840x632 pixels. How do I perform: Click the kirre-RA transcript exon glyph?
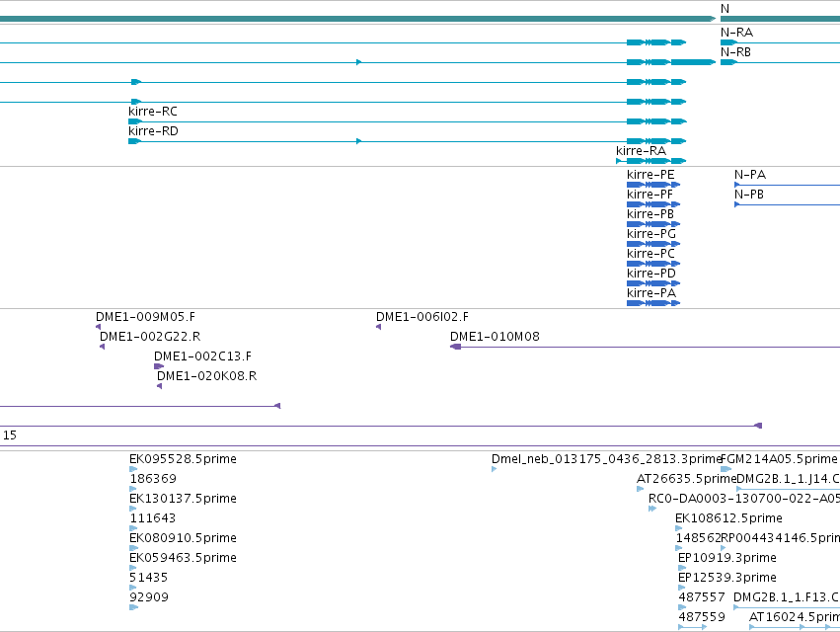pos(650,161)
